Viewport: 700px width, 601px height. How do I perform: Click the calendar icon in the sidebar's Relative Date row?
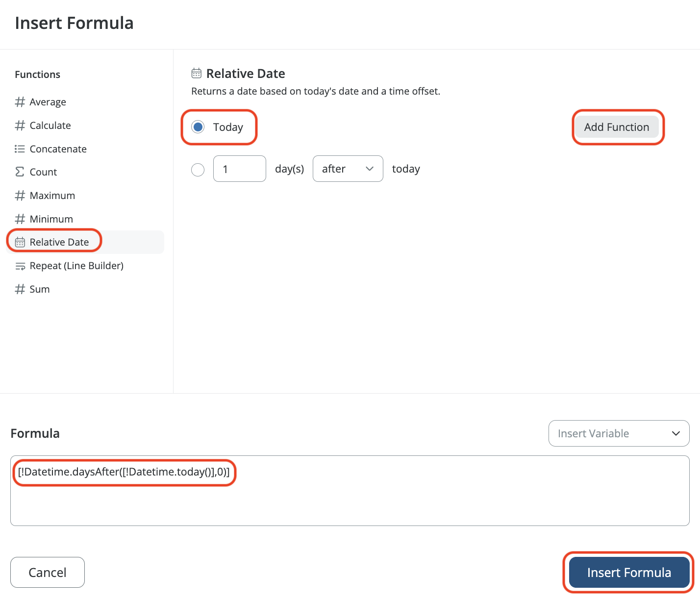pos(20,242)
